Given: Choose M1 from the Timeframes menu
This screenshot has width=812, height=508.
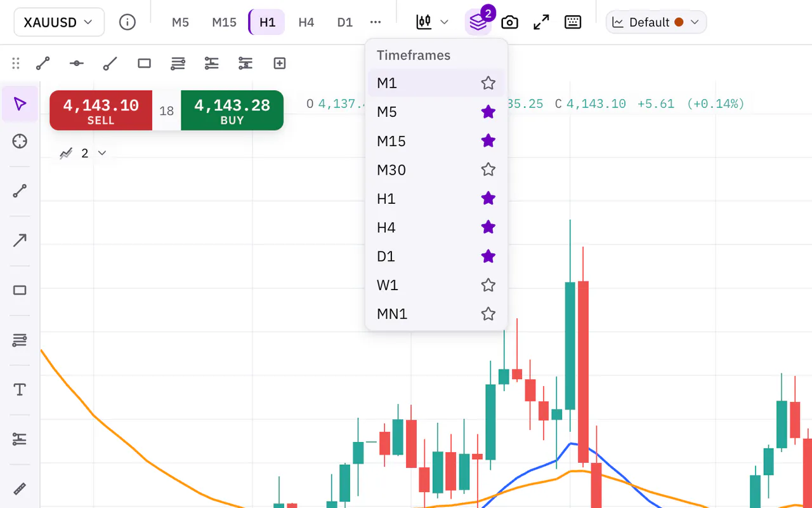Looking at the screenshot, I should click(436, 83).
